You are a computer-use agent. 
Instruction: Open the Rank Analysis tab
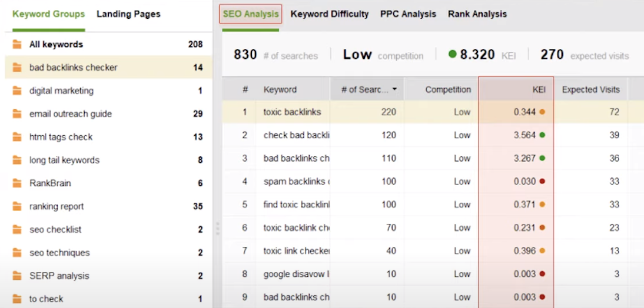[x=477, y=14]
